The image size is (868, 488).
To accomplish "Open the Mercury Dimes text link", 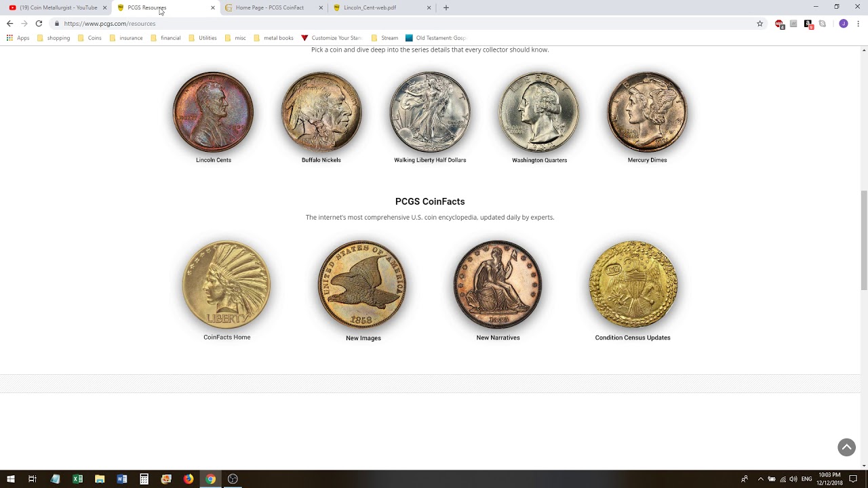I will (x=648, y=160).
